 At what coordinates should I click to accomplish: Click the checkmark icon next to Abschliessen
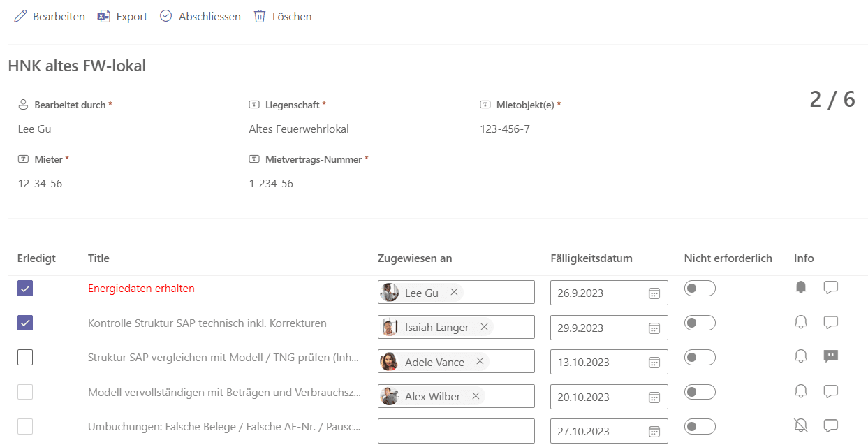[x=165, y=15]
